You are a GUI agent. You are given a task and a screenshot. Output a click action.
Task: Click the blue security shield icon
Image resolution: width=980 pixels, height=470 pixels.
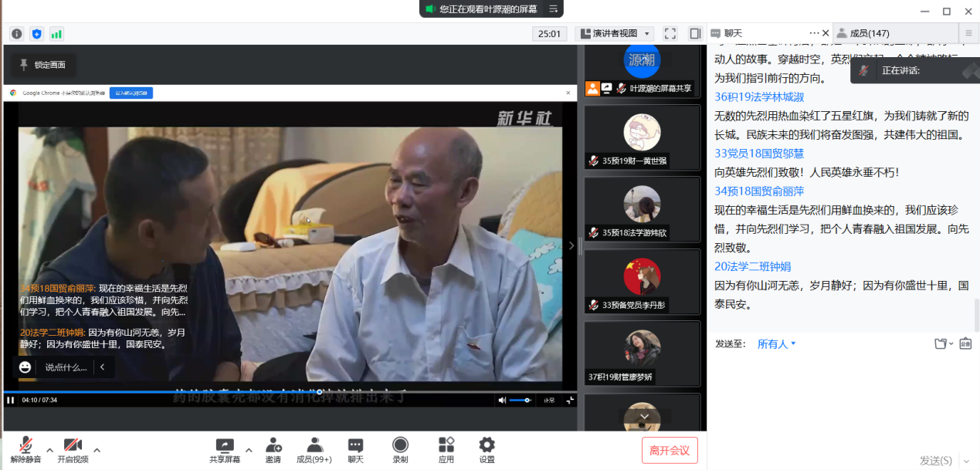(36, 34)
